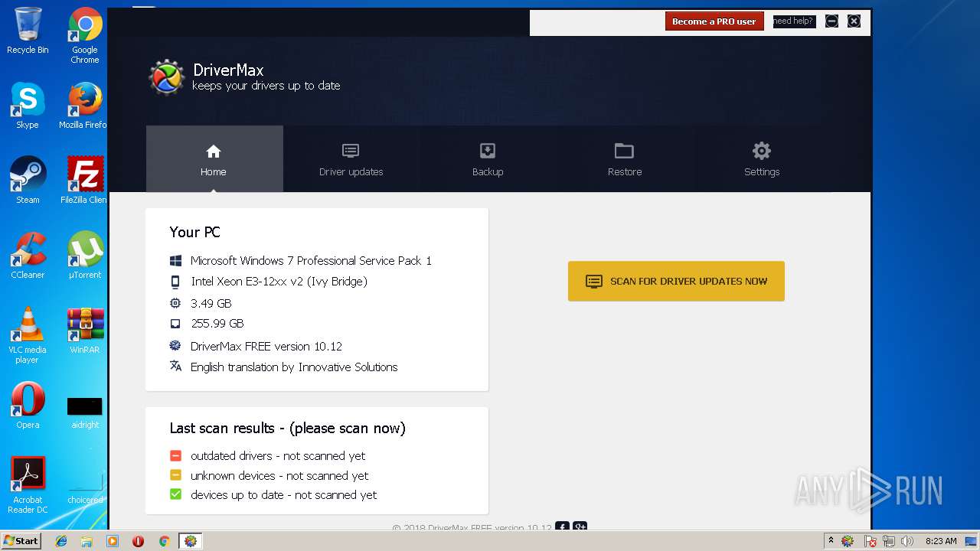
Task: Open the Backup tab
Action: coord(488,158)
